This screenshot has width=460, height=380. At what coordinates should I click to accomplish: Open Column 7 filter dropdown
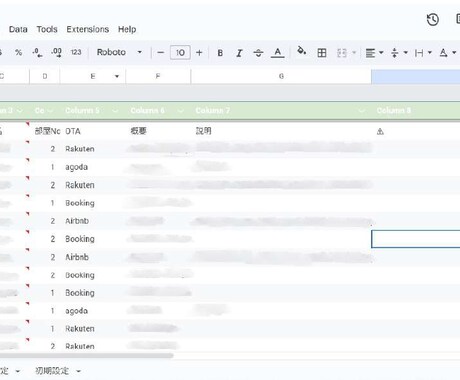(361, 111)
